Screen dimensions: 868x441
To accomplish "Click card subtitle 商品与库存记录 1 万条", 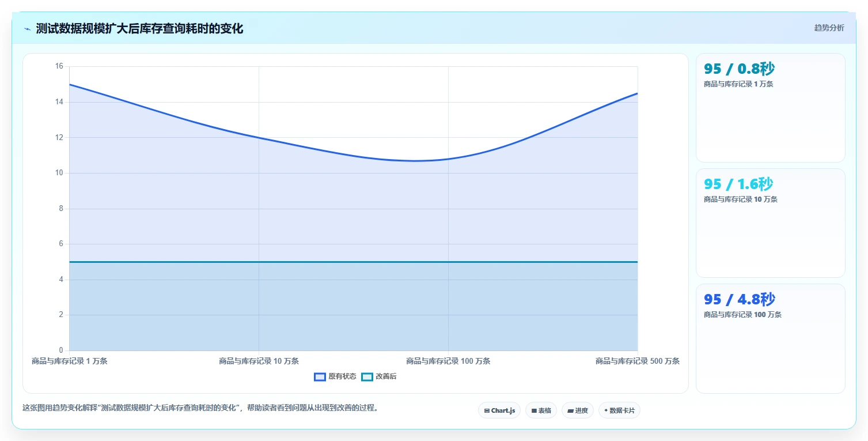I will pos(738,84).
